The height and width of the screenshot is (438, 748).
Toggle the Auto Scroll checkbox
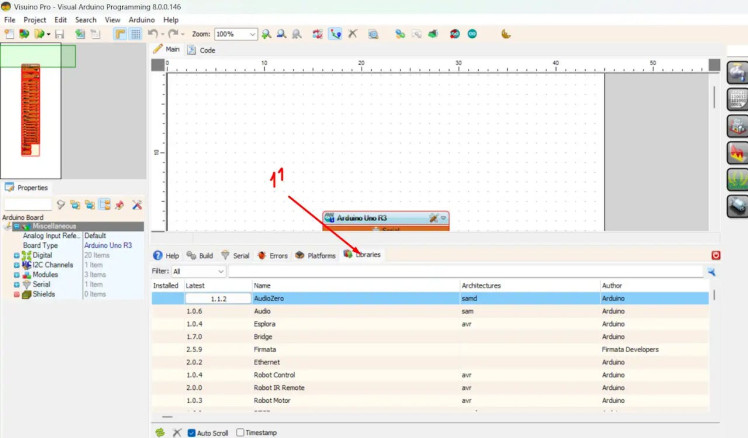[x=191, y=432]
